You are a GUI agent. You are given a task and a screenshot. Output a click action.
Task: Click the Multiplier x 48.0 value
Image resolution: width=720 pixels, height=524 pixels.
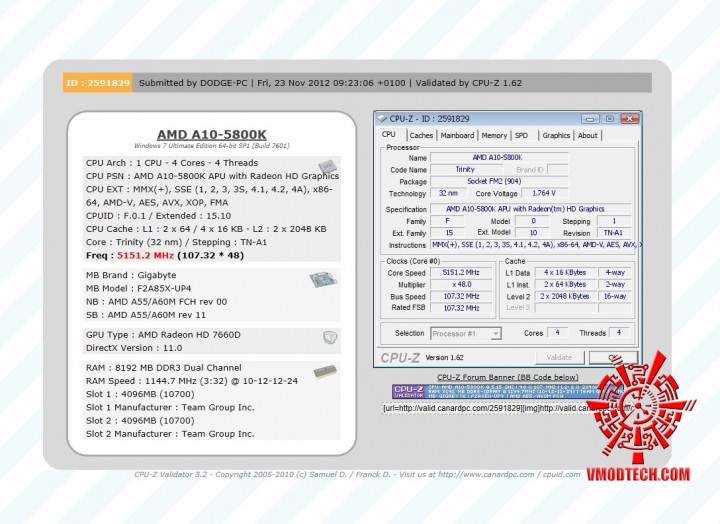pos(461,284)
